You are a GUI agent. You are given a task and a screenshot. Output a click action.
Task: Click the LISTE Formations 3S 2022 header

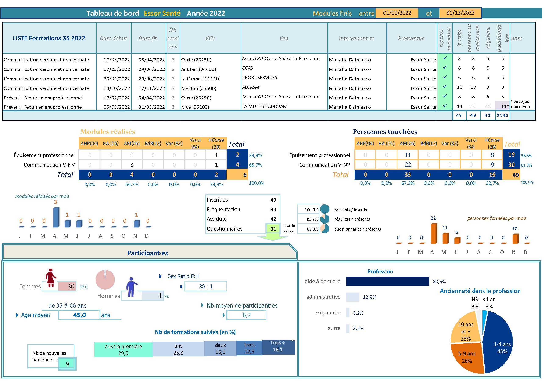coord(49,38)
